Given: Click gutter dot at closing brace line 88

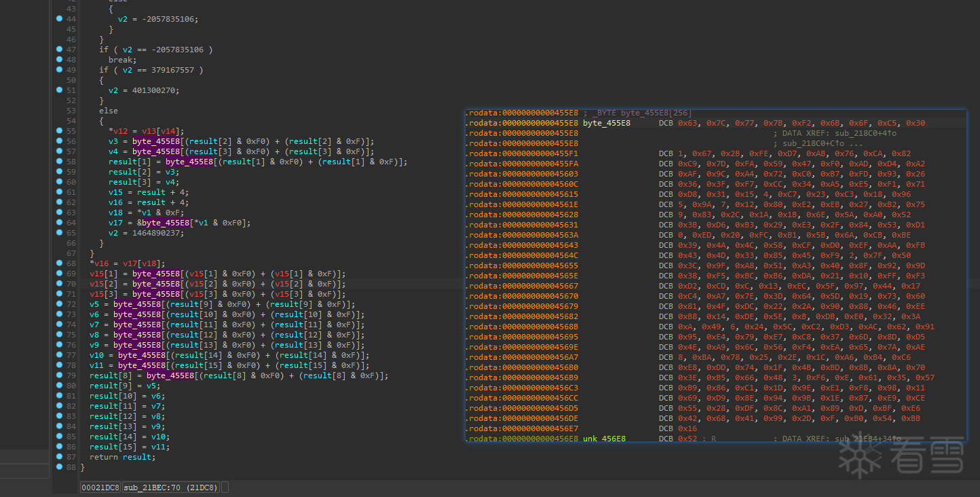Looking at the screenshot, I should [x=60, y=466].
